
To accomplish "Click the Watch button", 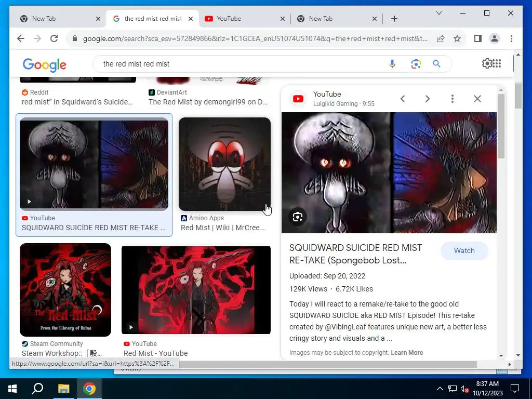I will coord(464,251).
